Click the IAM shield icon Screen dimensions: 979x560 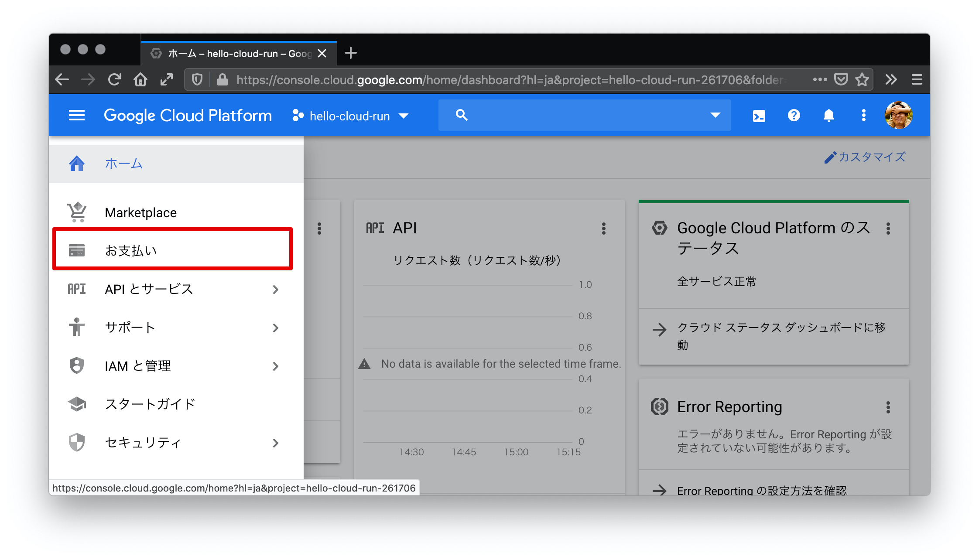click(77, 365)
